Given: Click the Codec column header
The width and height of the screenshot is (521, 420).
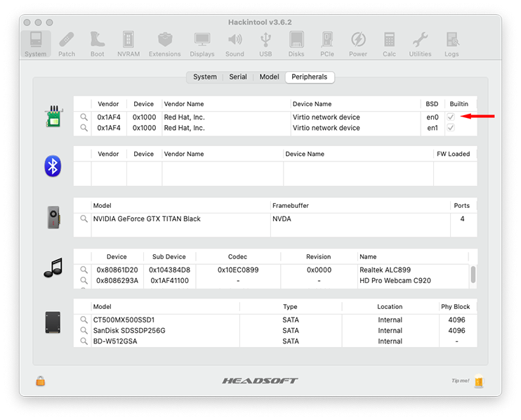Looking at the screenshot, I should [237, 257].
